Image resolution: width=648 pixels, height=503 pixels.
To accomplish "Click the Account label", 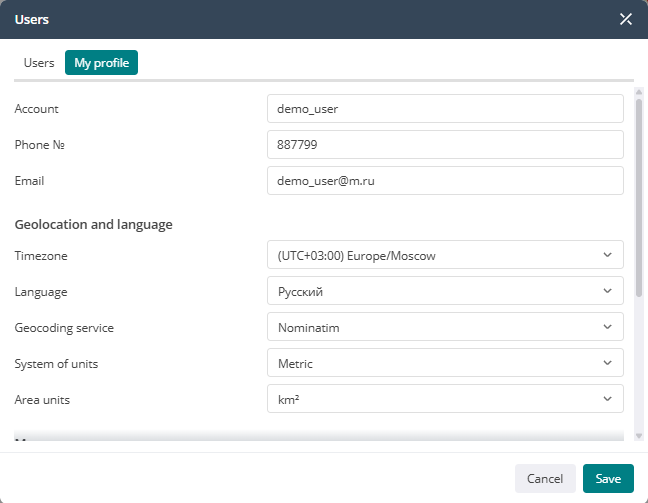I will [36, 109].
